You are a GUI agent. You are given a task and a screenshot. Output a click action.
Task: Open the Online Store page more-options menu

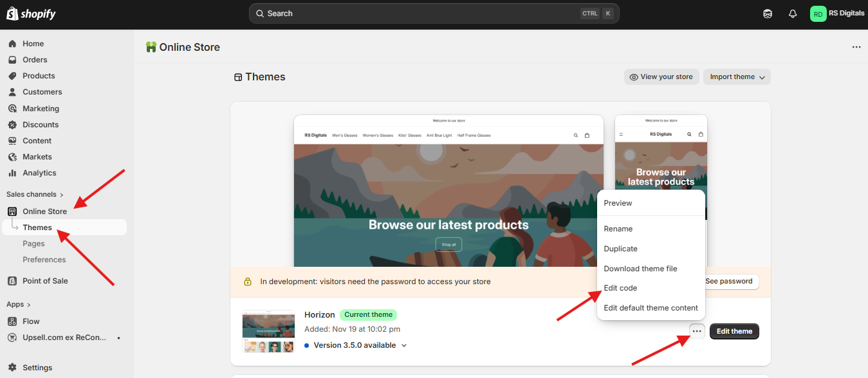click(x=856, y=47)
